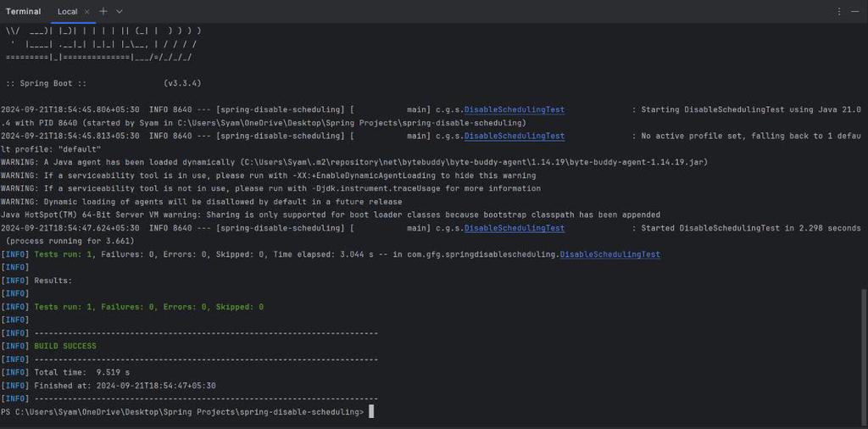The width and height of the screenshot is (868, 429).
Task: Hide the Terminal tool window
Action: 855,12
